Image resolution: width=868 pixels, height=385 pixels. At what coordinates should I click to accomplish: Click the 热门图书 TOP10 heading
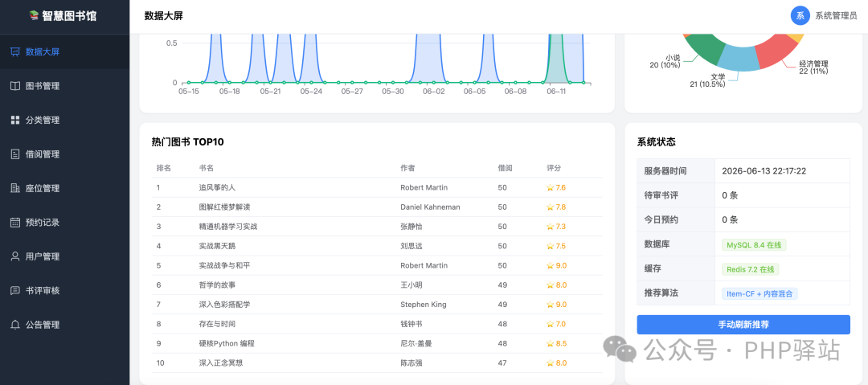pos(187,141)
